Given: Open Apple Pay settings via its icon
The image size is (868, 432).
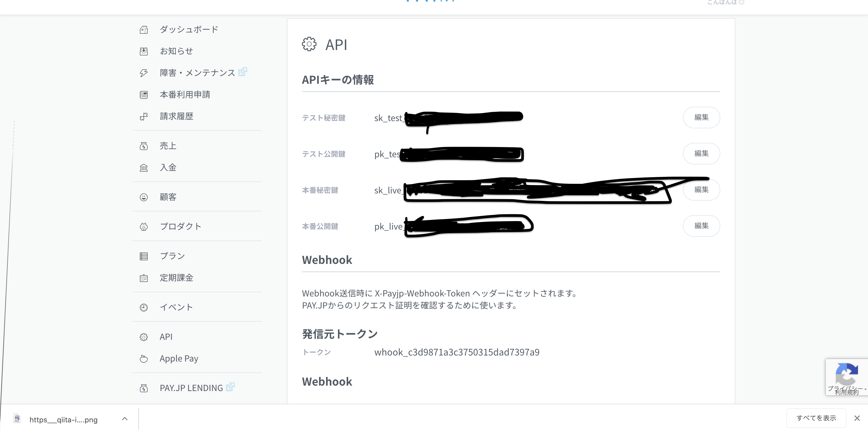Looking at the screenshot, I should 144,358.
